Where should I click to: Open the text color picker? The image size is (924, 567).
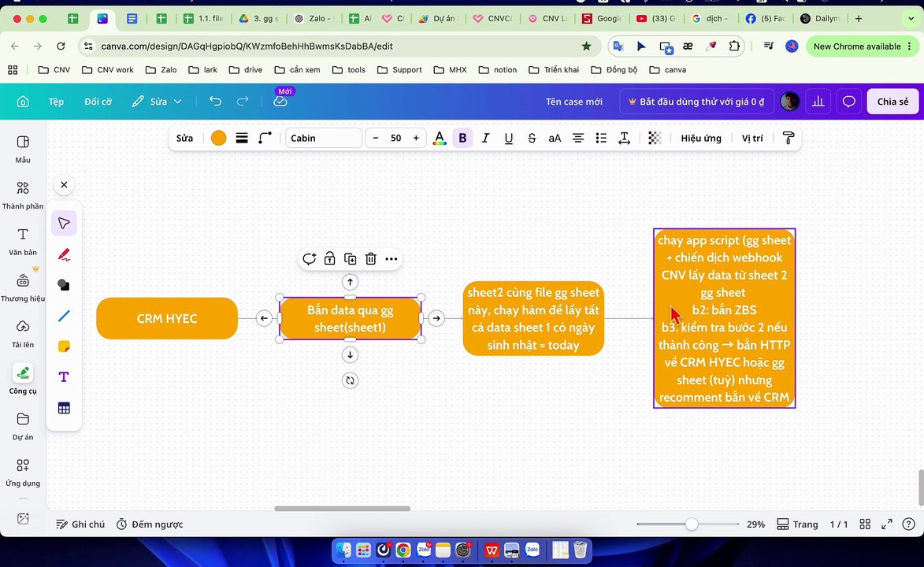[x=440, y=138]
